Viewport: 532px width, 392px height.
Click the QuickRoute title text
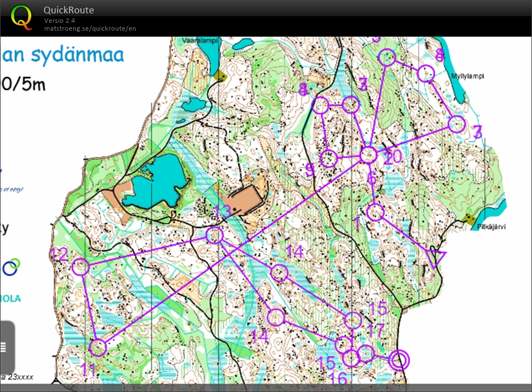[69, 10]
